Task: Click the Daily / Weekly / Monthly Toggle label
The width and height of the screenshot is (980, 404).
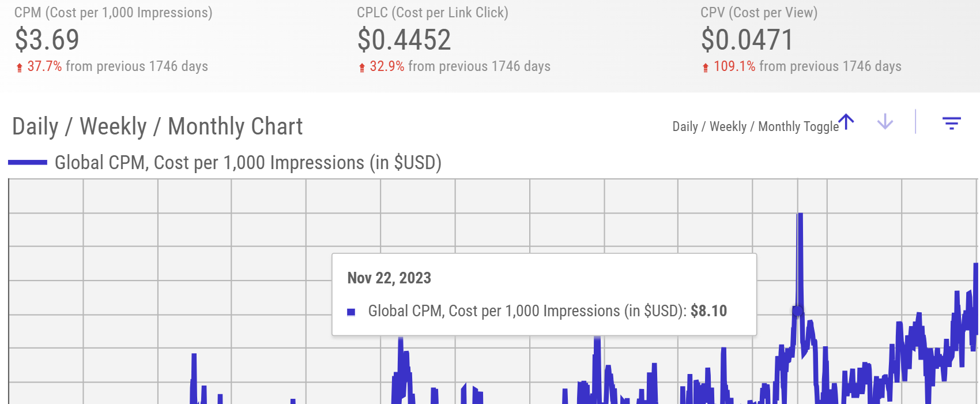Action: point(755,126)
